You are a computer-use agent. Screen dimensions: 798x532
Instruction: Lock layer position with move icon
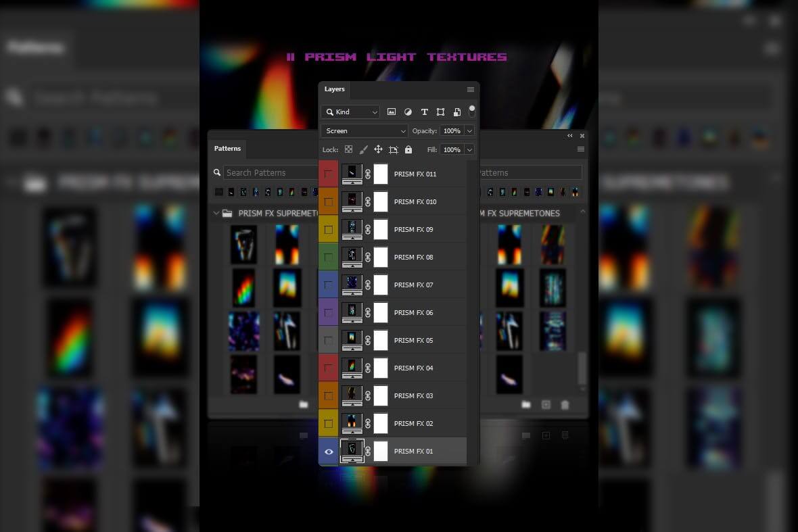[x=378, y=149]
